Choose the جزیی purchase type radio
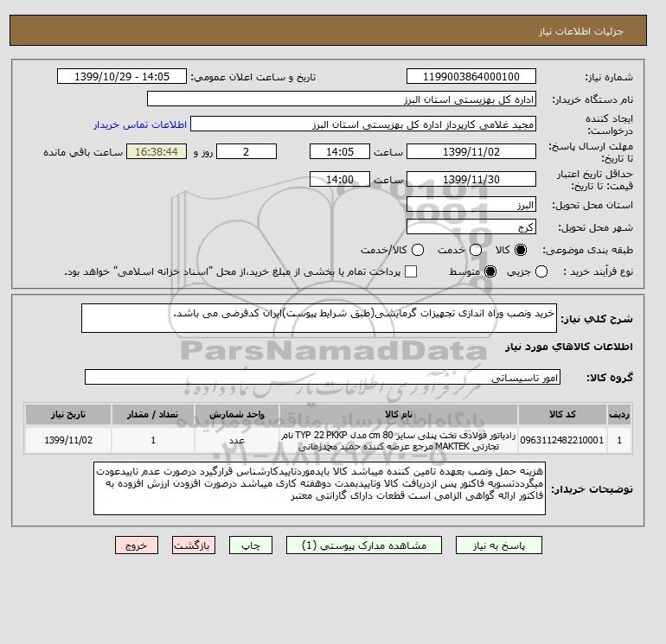The image size is (666, 644). pos(541,271)
